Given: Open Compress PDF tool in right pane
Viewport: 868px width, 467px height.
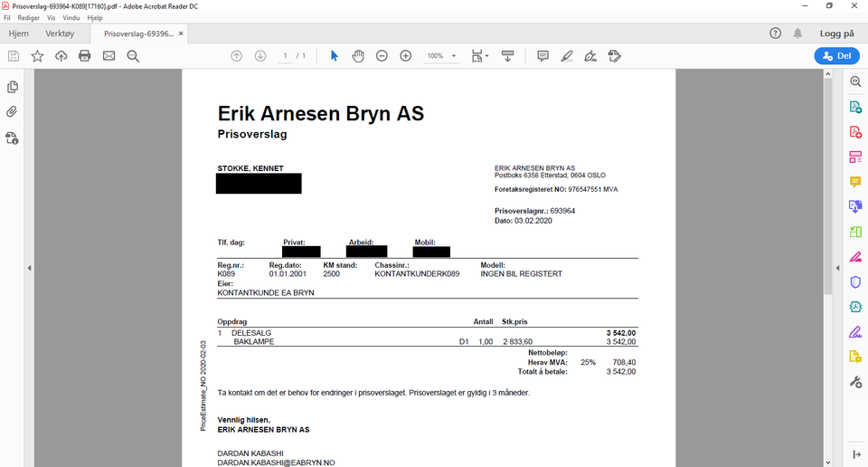Looking at the screenshot, I should pos(856,307).
